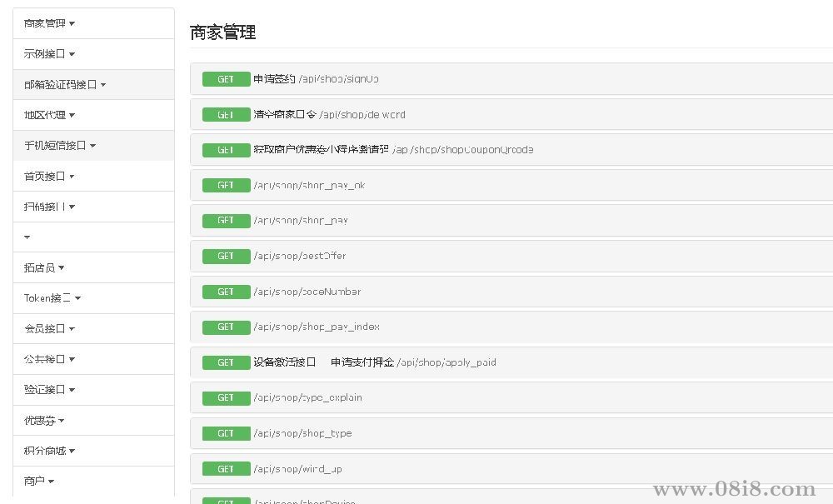Click GET badge for /api/shop/wind_up
Screen dimensions: 833x504
[x=226, y=469]
